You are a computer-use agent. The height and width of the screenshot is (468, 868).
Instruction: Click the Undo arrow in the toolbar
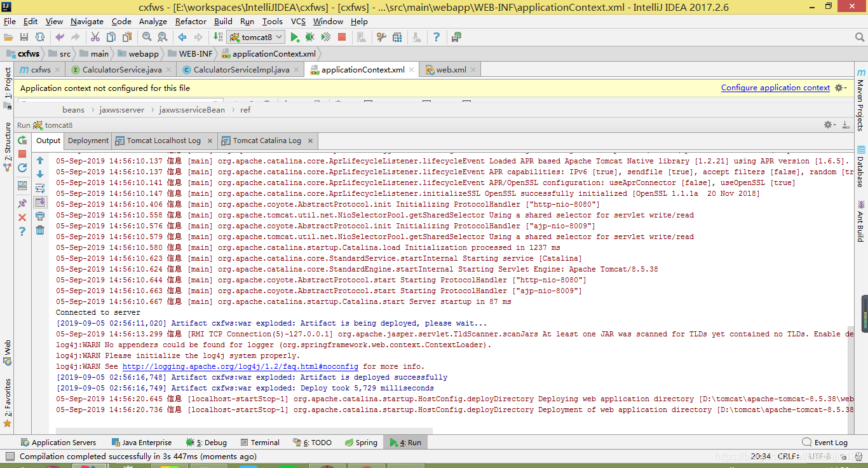pyautogui.click(x=60, y=38)
